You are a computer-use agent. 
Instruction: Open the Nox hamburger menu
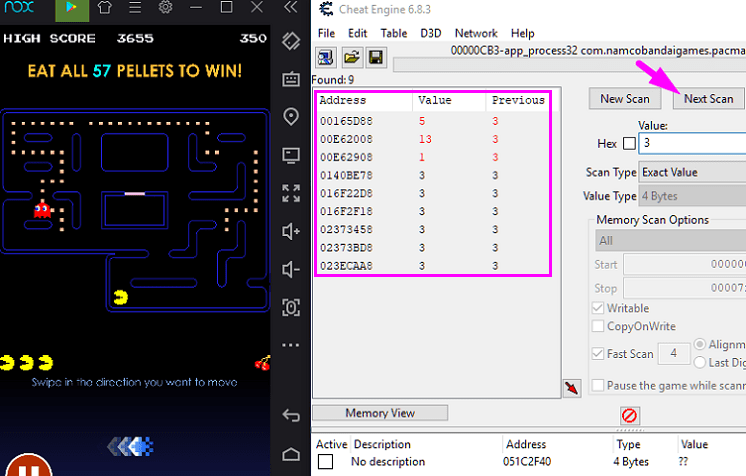click(x=135, y=8)
